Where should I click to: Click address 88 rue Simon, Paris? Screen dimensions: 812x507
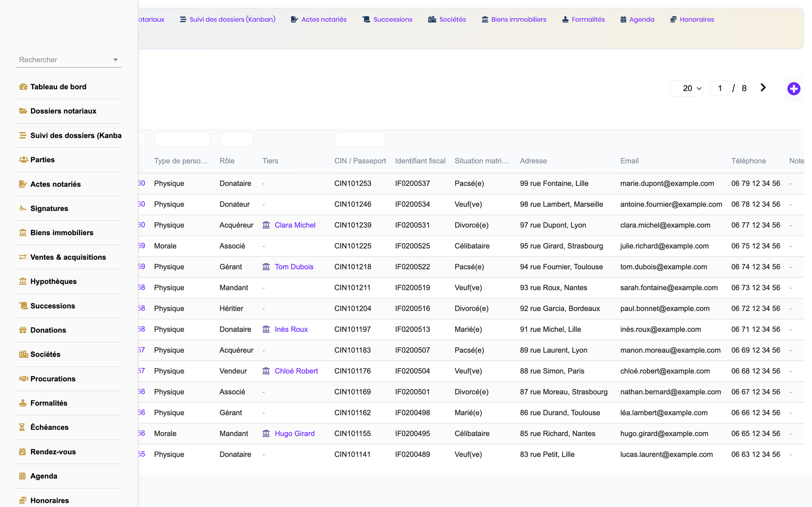552,371
